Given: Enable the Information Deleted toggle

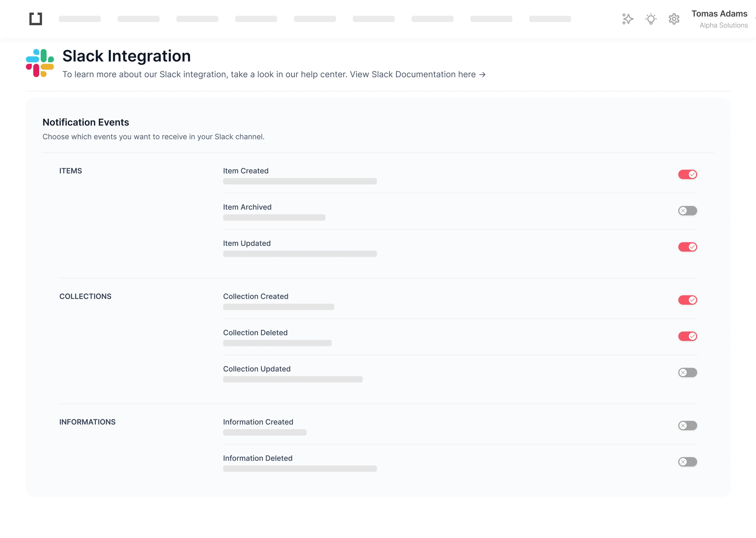Looking at the screenshot, I should 687,462.
